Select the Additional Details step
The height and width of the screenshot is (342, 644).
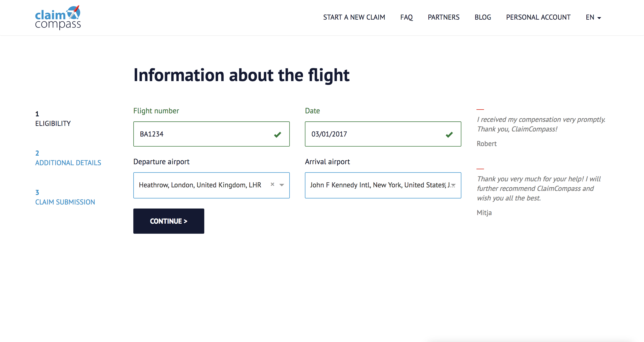coord(68,158)
